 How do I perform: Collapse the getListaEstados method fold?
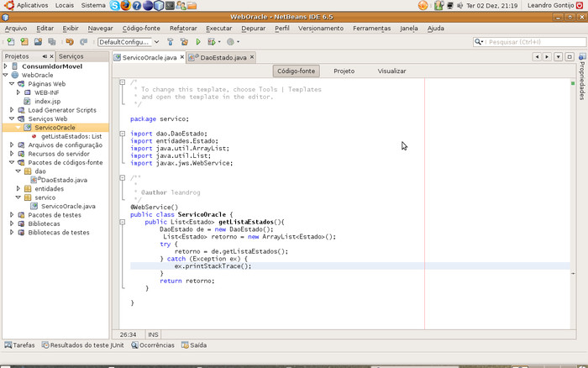(x=123, y=222)
